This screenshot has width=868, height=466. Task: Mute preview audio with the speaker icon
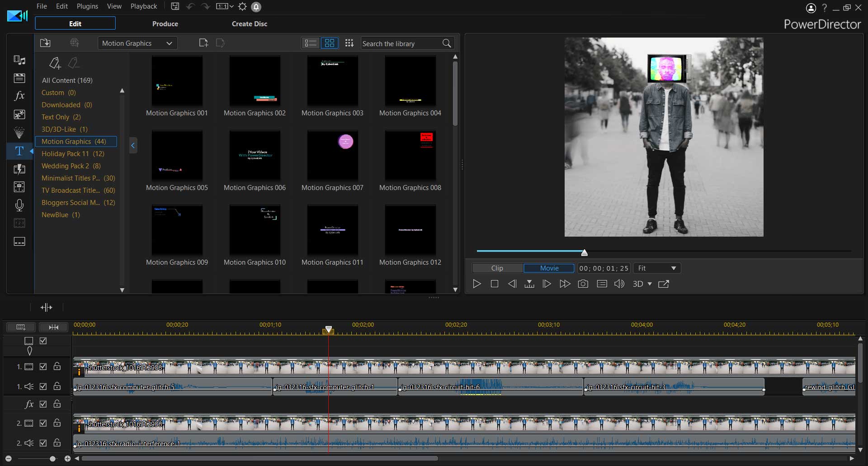[x=619, y=284]
